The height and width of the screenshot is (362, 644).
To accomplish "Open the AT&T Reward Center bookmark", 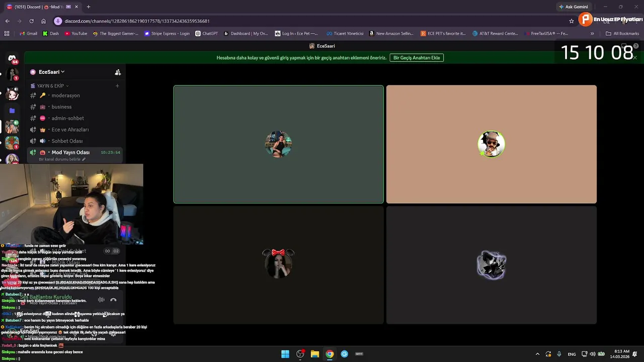I will click(495, 34).
